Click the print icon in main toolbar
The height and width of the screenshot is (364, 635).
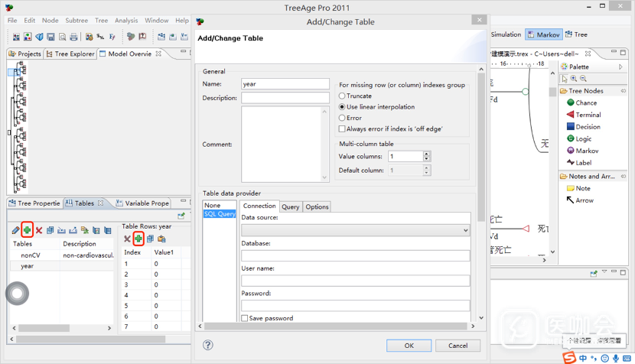coord(73,36)
